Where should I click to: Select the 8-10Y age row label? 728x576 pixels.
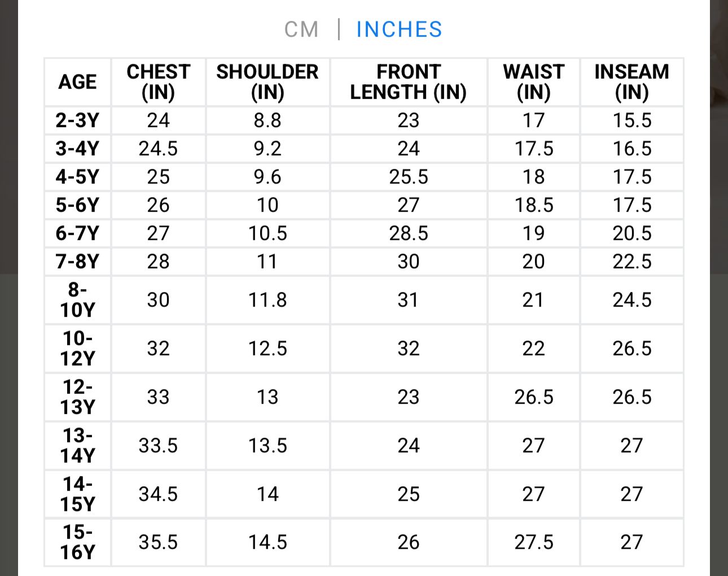tap(77, 300)
